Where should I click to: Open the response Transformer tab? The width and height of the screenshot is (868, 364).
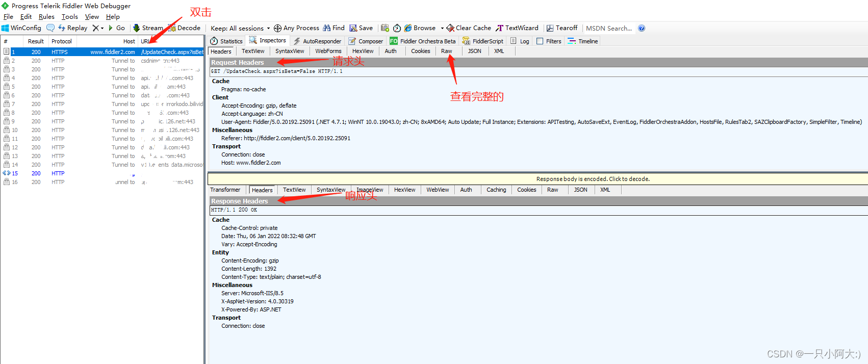225,190
